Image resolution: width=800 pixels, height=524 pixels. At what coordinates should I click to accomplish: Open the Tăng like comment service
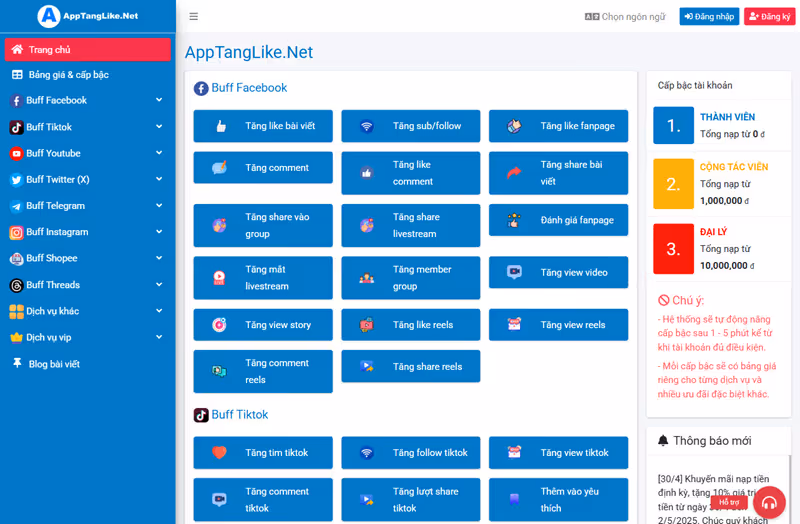411,173
